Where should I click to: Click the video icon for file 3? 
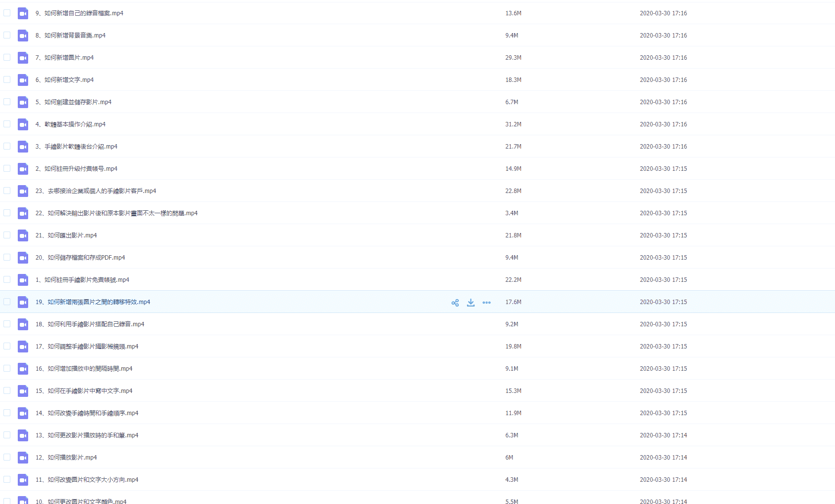[23, 147]
